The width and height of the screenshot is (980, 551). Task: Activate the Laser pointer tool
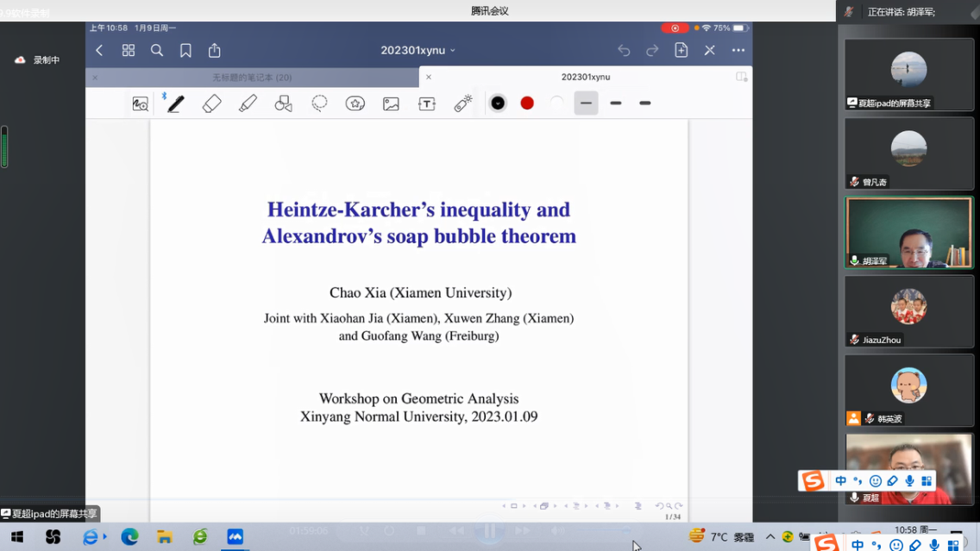click(x=463, y=103)
